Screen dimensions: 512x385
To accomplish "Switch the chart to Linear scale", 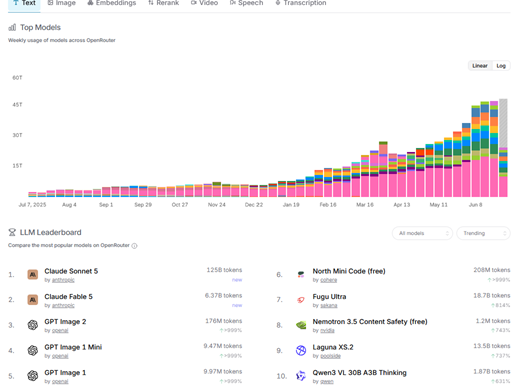I will coord(480,66).
